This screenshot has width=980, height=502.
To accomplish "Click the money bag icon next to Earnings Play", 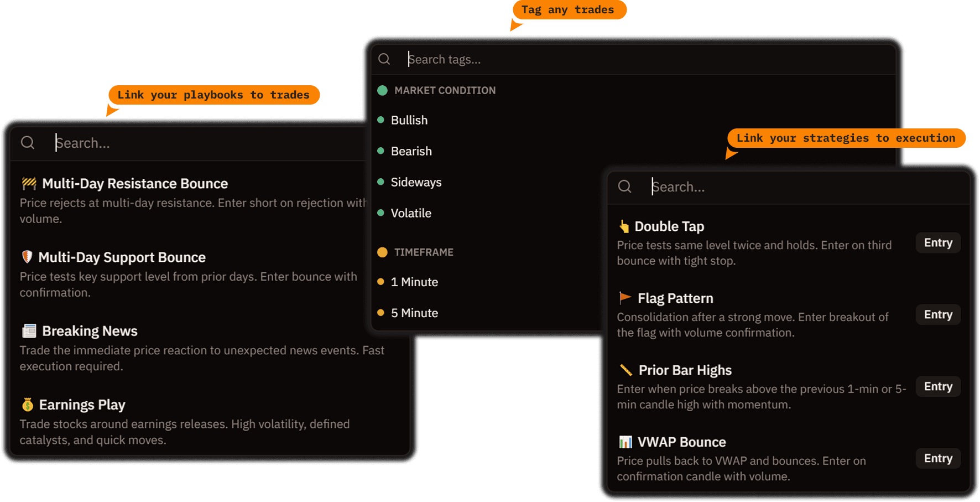I will [x=28, y=405].
